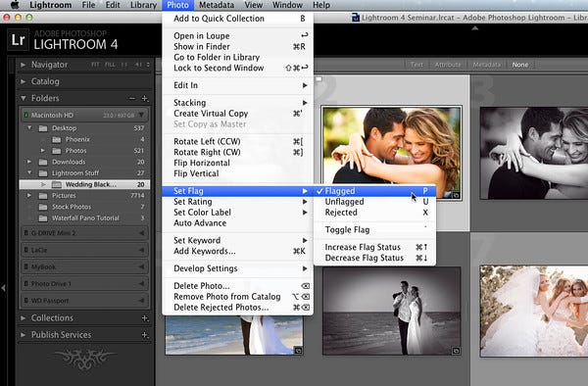The height and width of the screenshot is (386, 588).
Task: Expand the Publish Services panel
Action: coord(24,335)
